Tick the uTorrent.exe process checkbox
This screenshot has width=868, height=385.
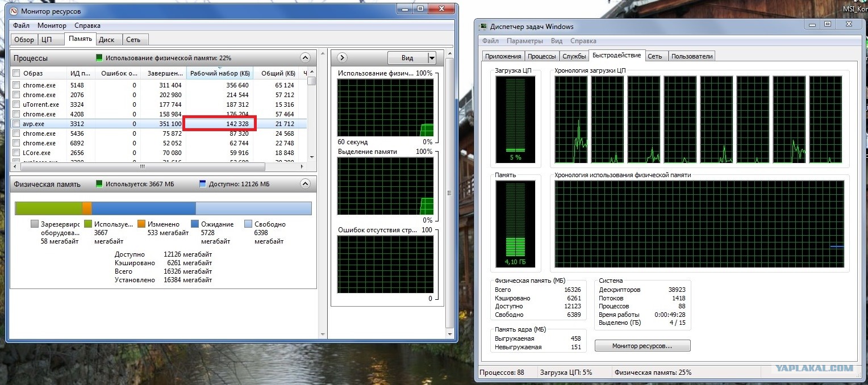coord(16,104)
